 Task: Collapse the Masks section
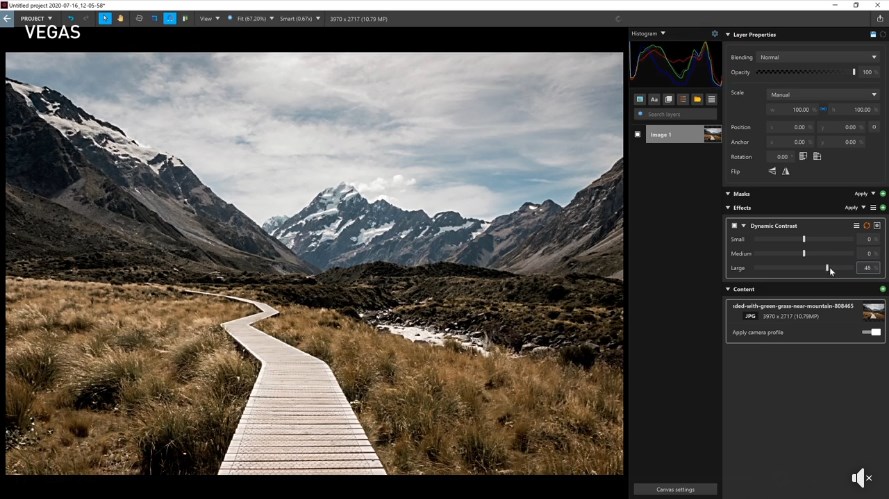point(728,194)
